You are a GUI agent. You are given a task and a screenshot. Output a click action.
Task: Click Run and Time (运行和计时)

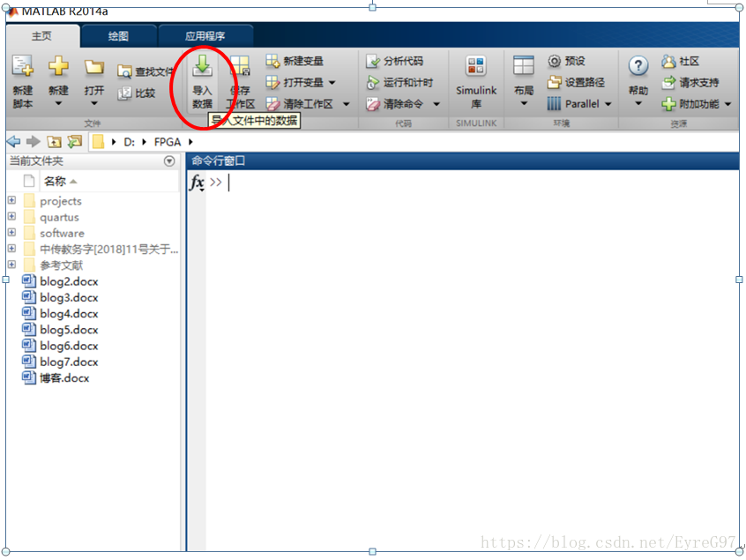[x=399, y=82]
